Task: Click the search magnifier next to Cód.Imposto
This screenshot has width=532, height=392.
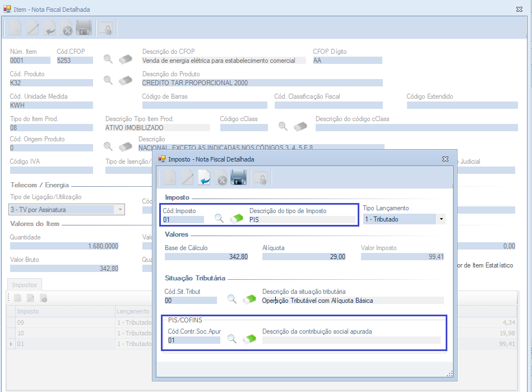Action: pos(219,218)
